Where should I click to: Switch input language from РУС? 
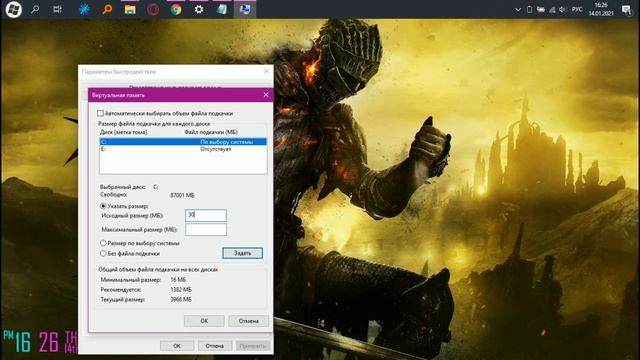tap(577, 9)
